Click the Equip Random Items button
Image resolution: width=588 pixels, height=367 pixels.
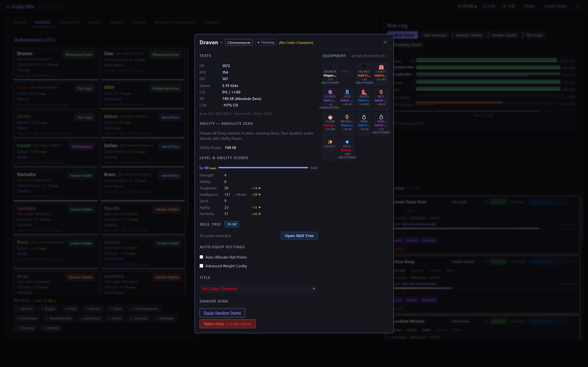click(222, 313)
